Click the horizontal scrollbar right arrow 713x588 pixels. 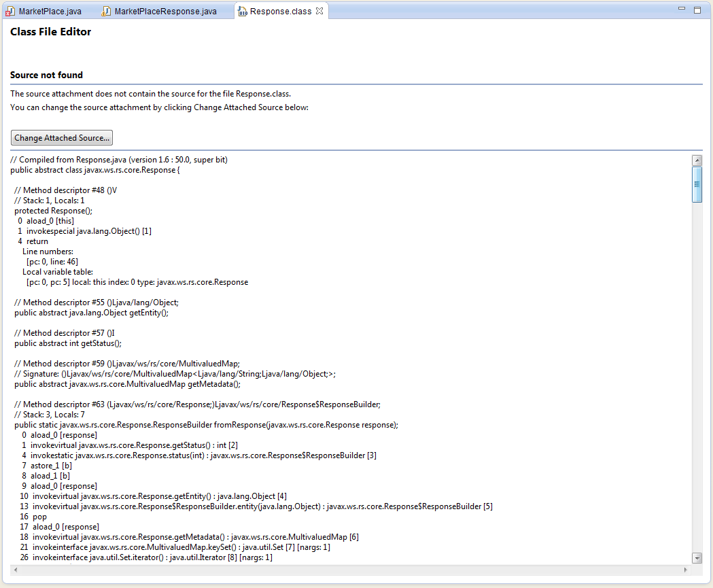(x=686, y=570)
